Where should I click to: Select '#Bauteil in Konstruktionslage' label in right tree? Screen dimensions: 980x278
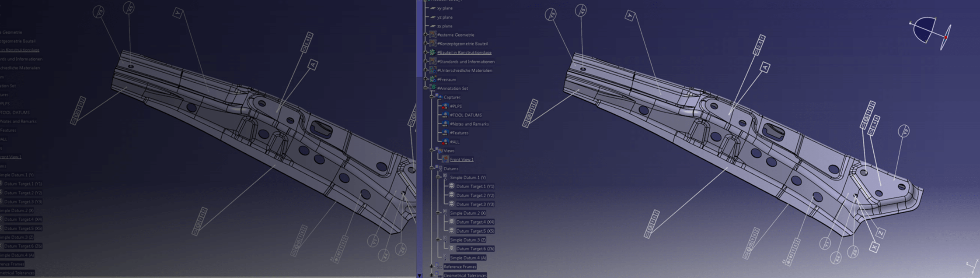(x=464, y=53)
